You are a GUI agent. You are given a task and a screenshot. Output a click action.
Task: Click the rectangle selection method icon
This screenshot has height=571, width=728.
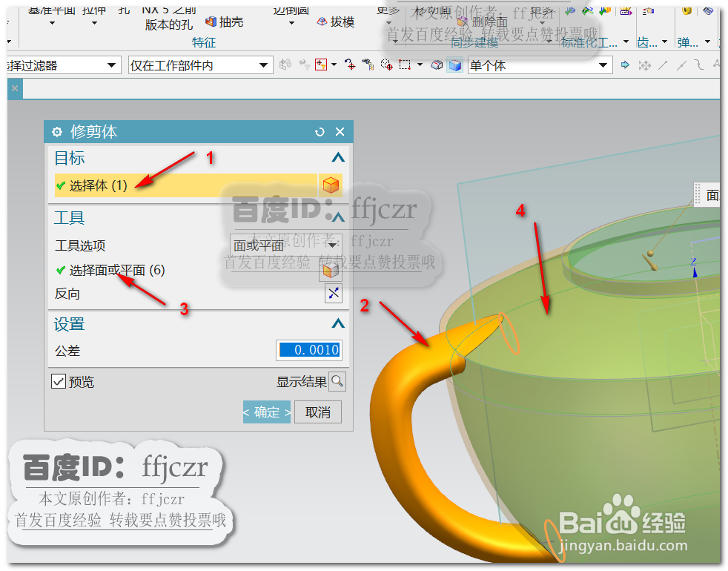click(405, 65)
